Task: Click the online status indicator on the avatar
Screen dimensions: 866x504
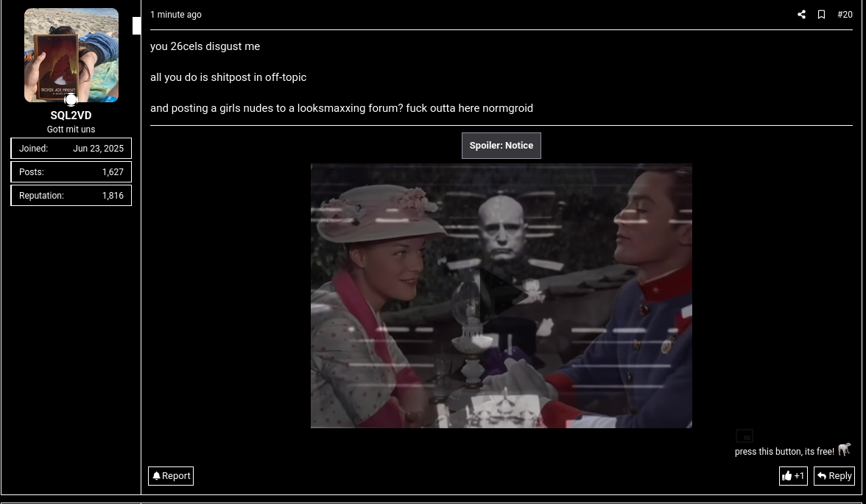Action: click(71, 100)
